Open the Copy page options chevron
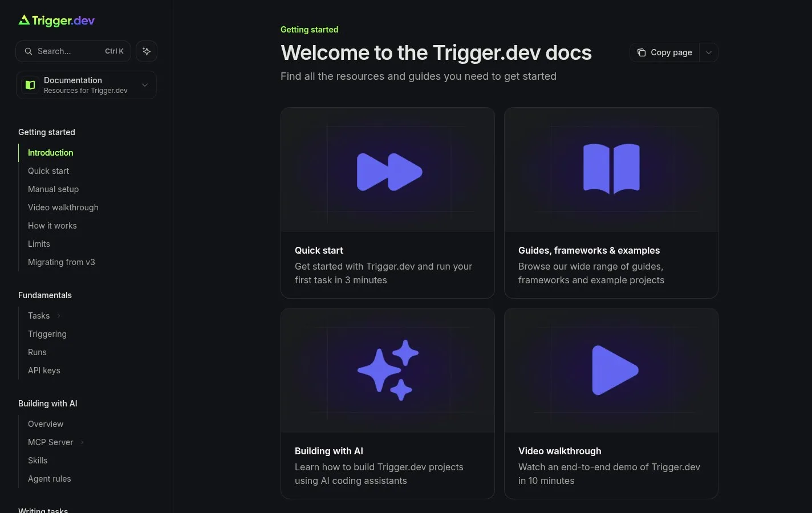The width and height of the screenshot is (812, 513). click(x=709, y=52)
